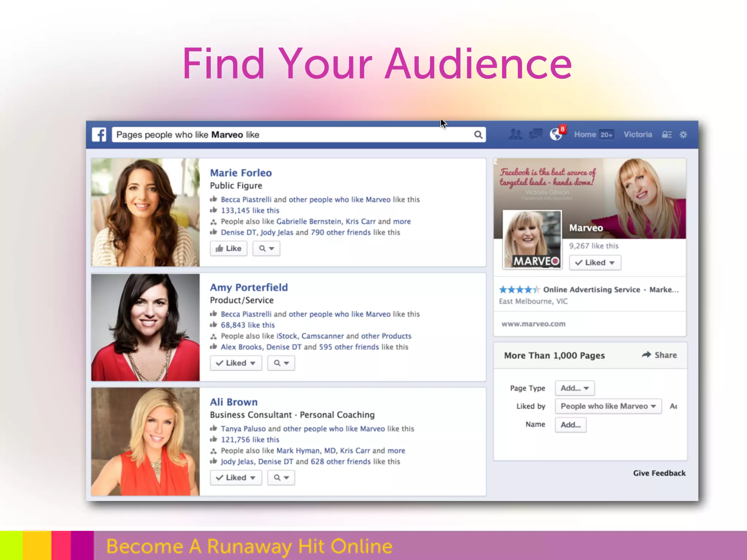747x560 pixels.
Task: Open Mark Hyman, MD link
Action: pyautogui.click(x=306, y=451)
